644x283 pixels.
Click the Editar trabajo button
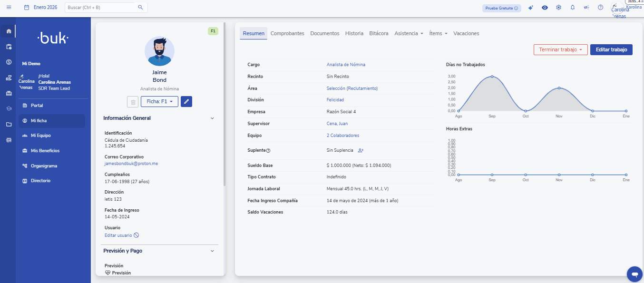(x=611, y=49)
